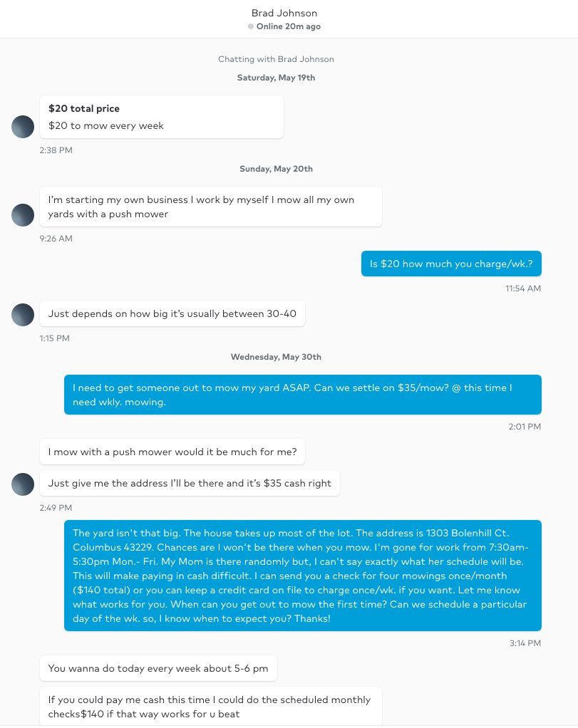Image resolution: width=578 pixels, height=728 pixels.
Task: Click the gray online status dot in header
Action: click(251, 26)
